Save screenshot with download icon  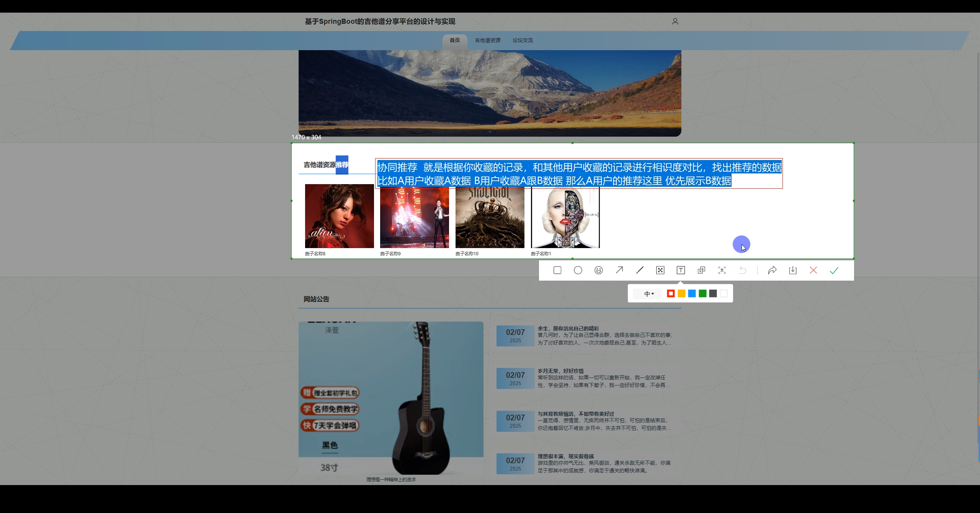[793, 270]
